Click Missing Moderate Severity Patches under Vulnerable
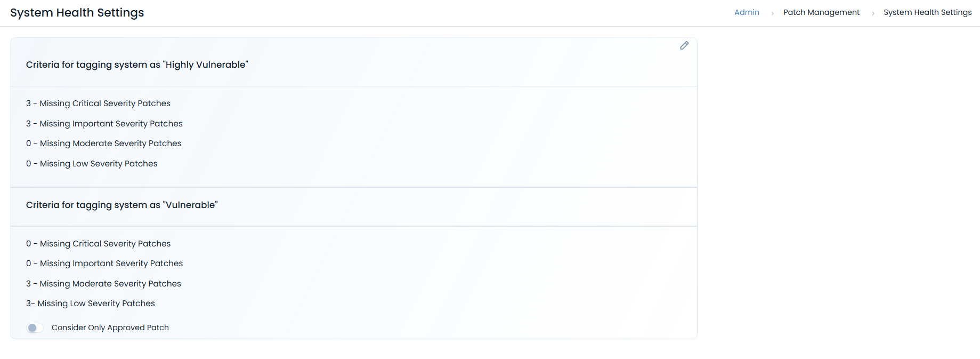 click(x=103, y=283)
